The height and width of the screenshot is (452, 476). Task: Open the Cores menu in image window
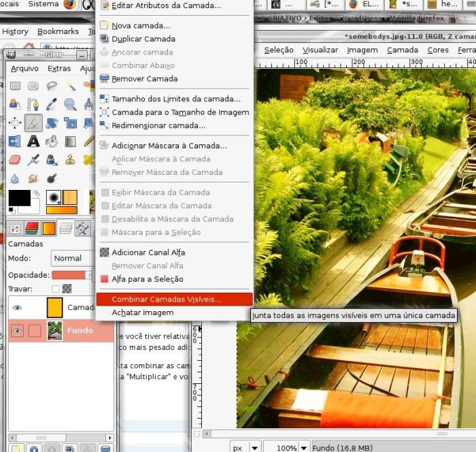[x=438, y=50]
